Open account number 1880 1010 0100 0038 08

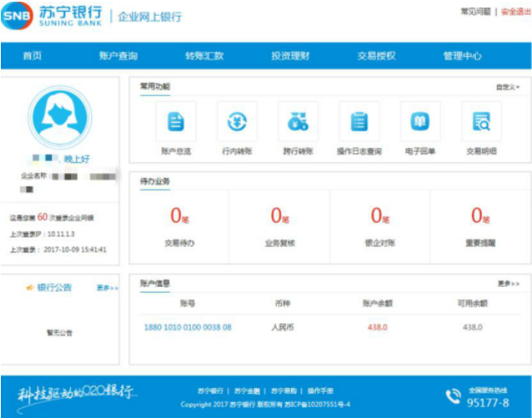click(187, 327)
